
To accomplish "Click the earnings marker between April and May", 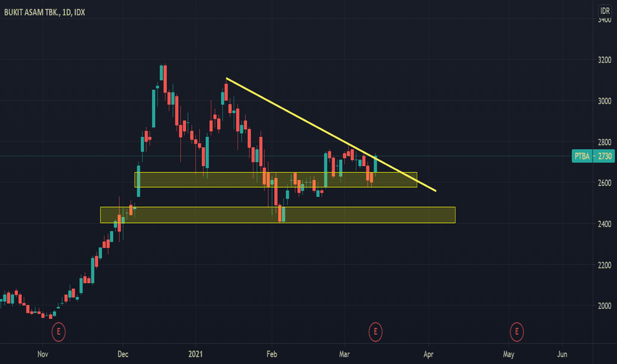I will pos(516,332).
